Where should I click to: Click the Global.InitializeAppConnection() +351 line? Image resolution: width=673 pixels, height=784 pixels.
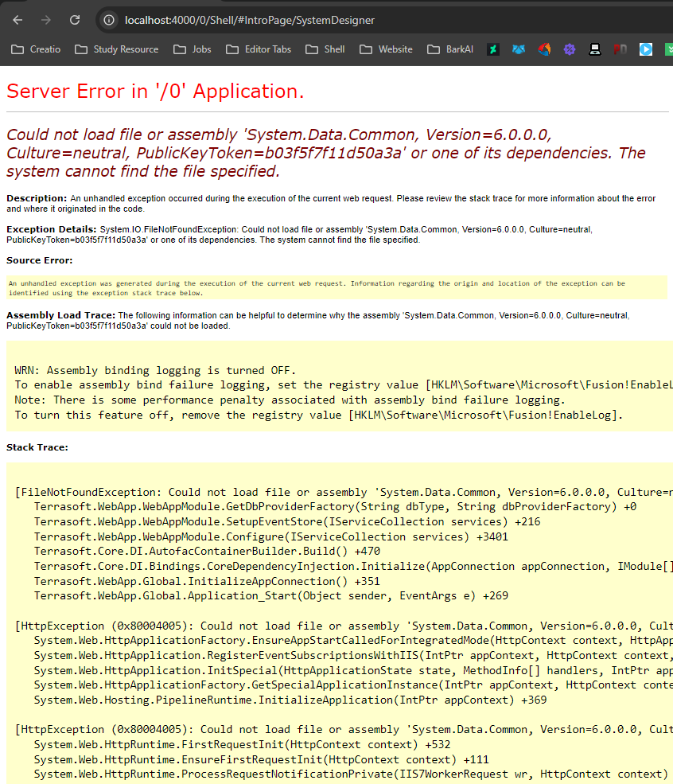pos(207,581)
